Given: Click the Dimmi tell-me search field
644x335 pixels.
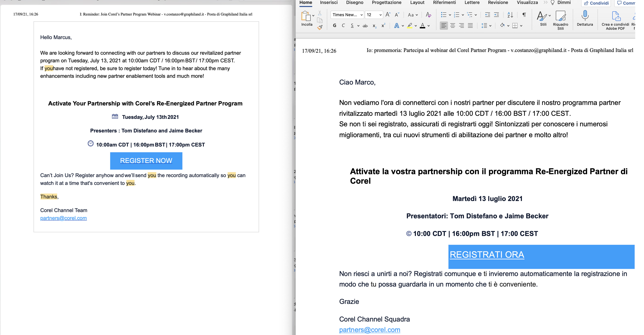Looking at the screenshot, I should point(561,3).
